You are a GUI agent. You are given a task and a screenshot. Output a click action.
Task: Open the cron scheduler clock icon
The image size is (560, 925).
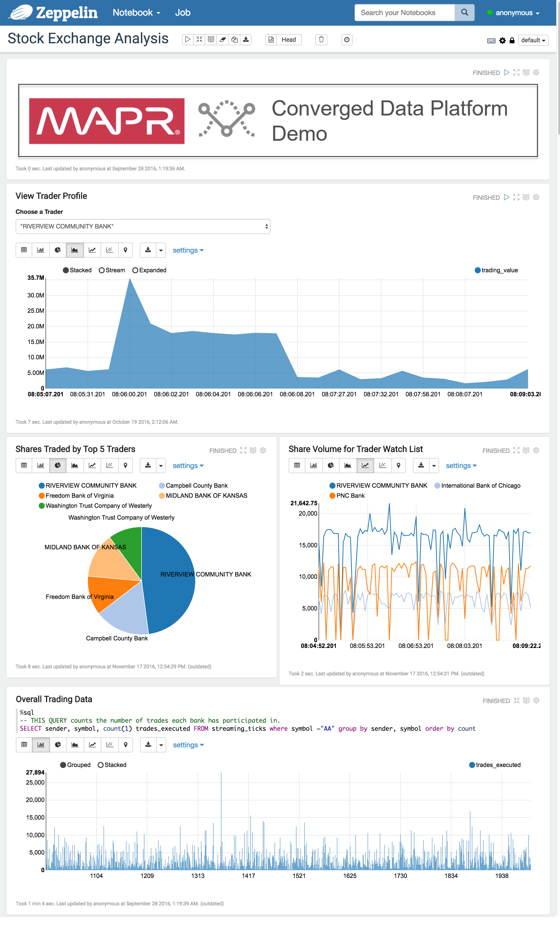pyautogui.click(x=347, y=40)
